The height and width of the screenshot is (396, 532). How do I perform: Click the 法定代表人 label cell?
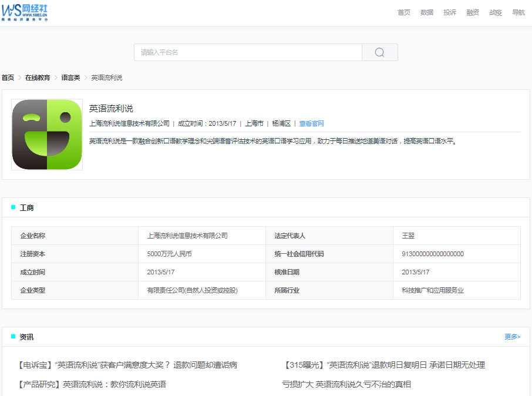pyautogui.click(x=329, y=236)
